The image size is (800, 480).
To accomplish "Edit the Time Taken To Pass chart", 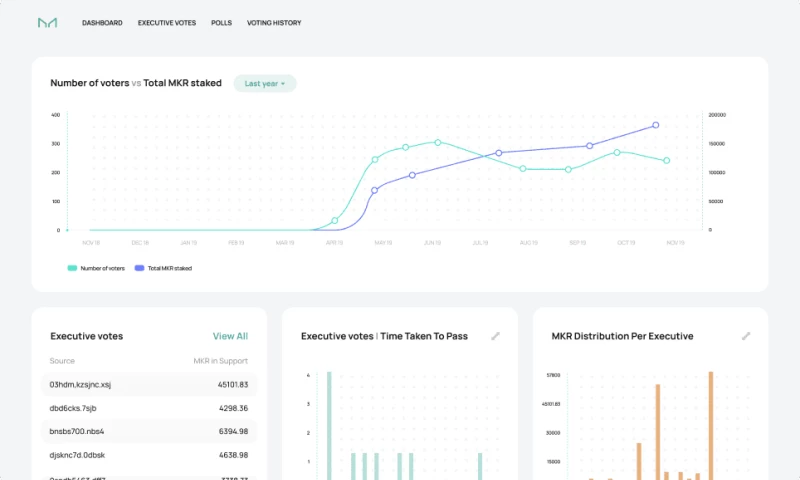I will pyautogui.click(x=495, y=336).
